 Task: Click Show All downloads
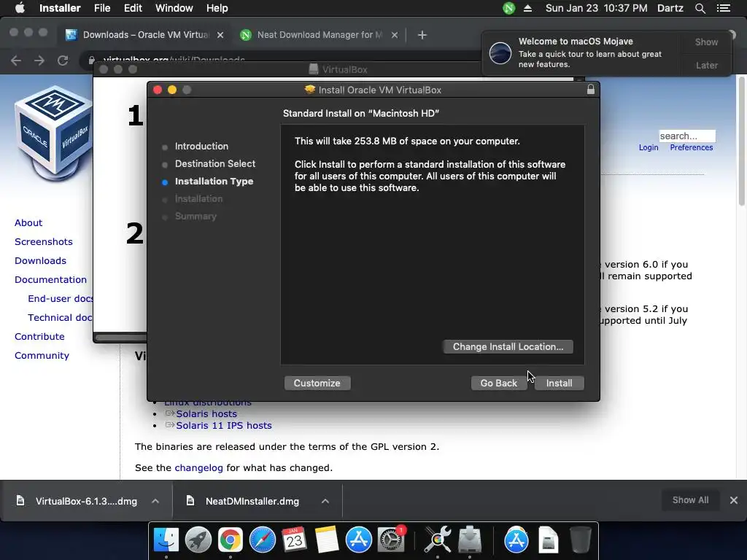coord(690,500)
